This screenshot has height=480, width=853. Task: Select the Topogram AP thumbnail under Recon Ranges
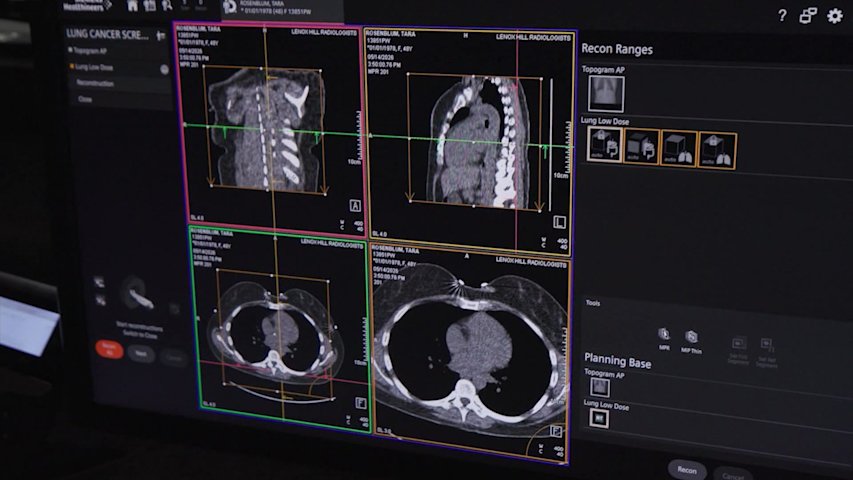[x=606, y=93]
